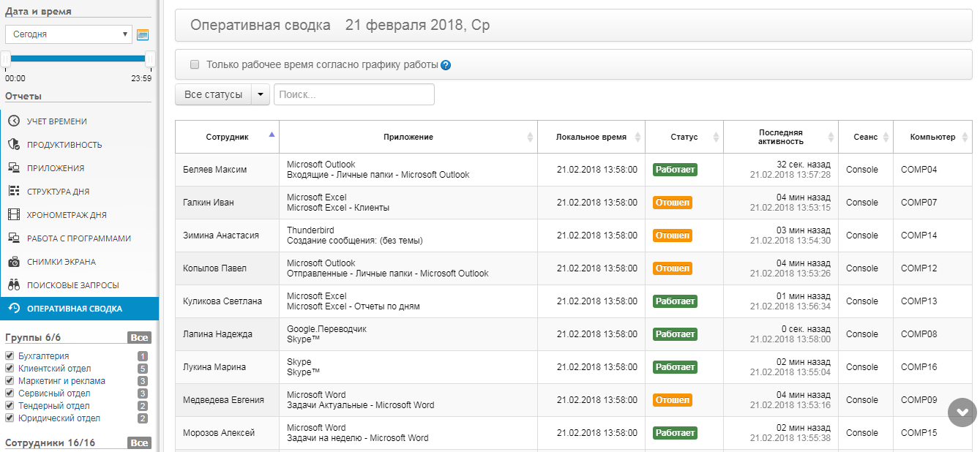980x452 pixels.
Task: Click the binoculars icon beside ПОИСКОВЫЕ ЗАПРОСЫ
Action: [x=14, y=285]
